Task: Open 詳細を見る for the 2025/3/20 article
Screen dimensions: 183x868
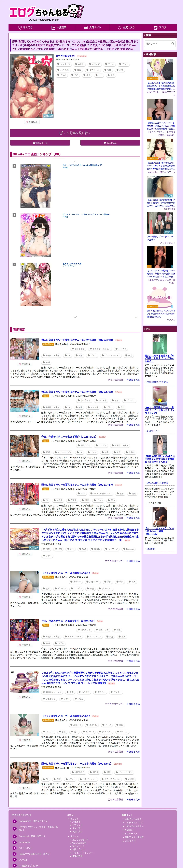Action: (x=133, y=380)
